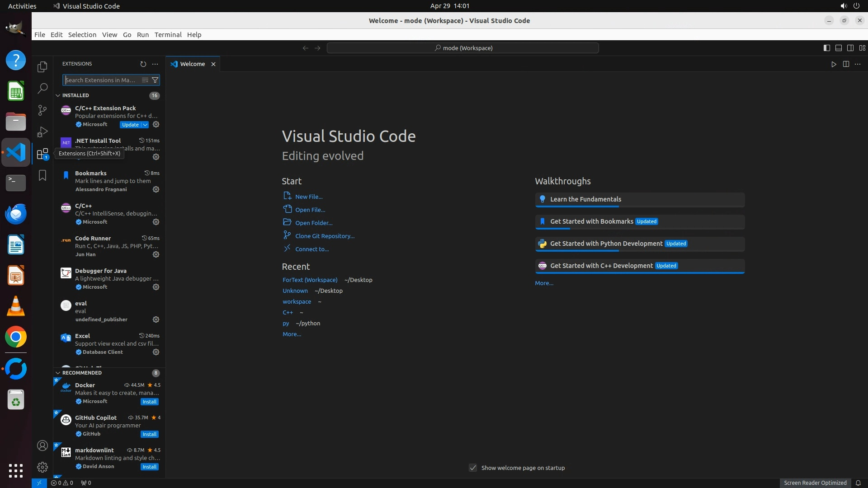868x488 pixels.
Task: Uncheck Show welcome page on startup
Action: click(473, 468)
